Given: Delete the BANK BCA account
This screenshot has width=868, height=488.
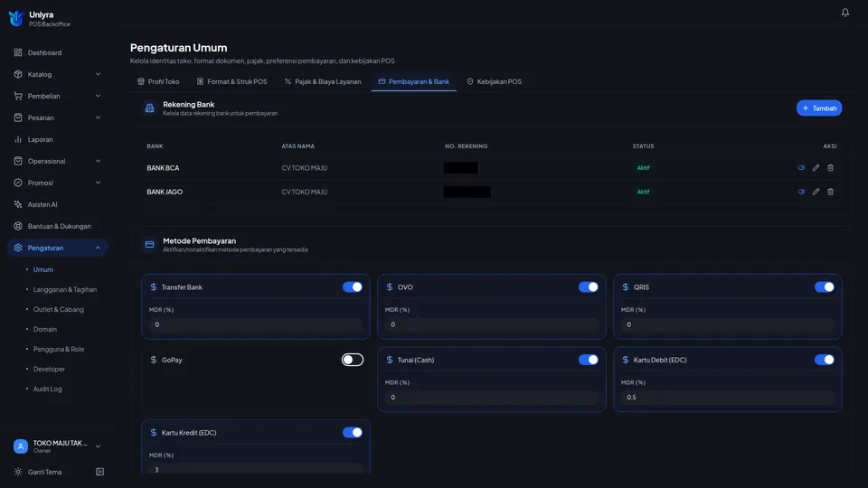Looking at the screenshot, I should tap(830, 168).
